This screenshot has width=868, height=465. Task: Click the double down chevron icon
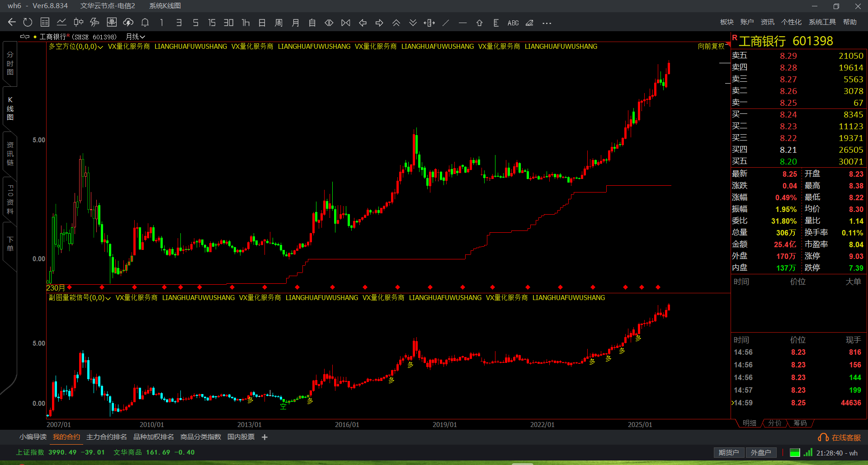(413, 23)
